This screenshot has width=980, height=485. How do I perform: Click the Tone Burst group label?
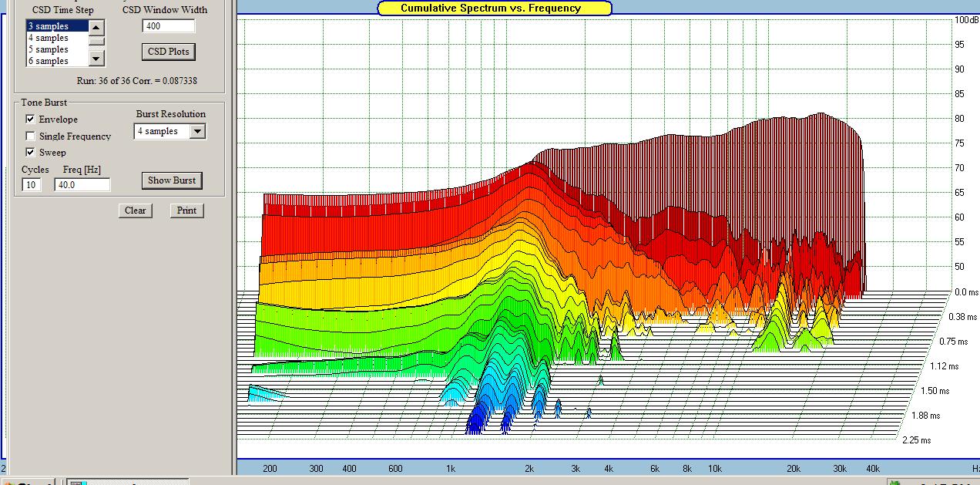(44, 103)
